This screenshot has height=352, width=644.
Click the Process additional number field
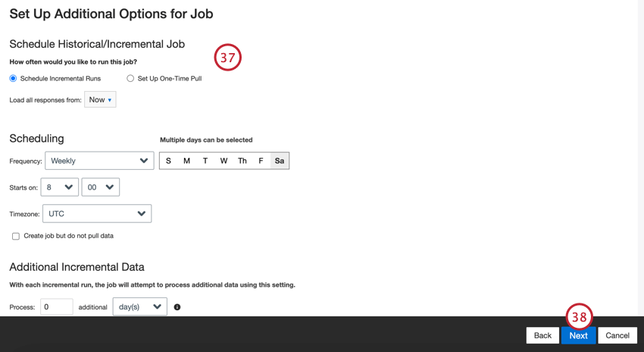click(x=57, y=306)
